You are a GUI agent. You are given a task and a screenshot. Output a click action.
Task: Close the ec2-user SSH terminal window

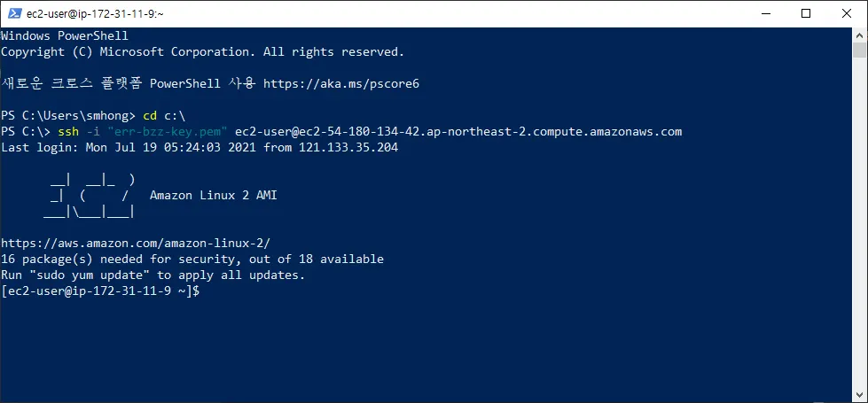(x=847, y=14)
